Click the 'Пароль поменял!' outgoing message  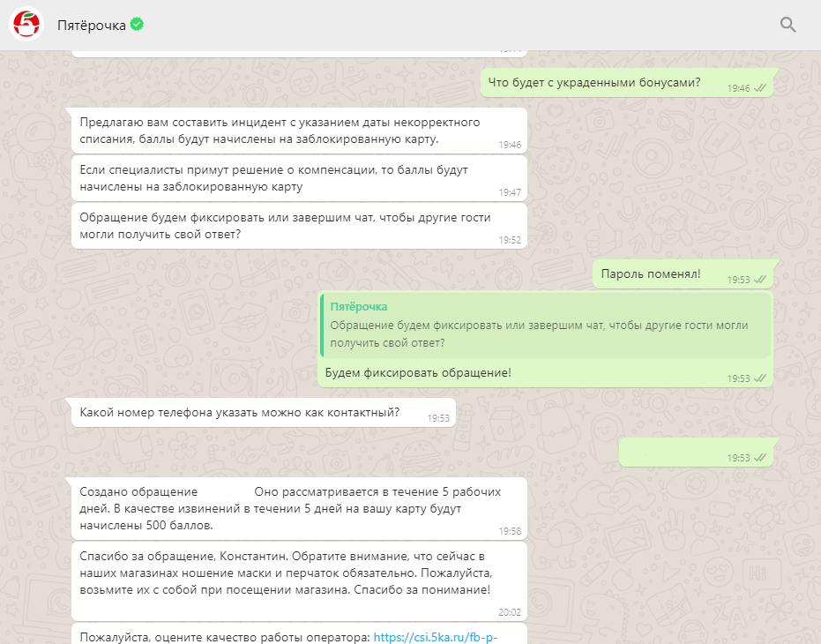coord(651,274)
